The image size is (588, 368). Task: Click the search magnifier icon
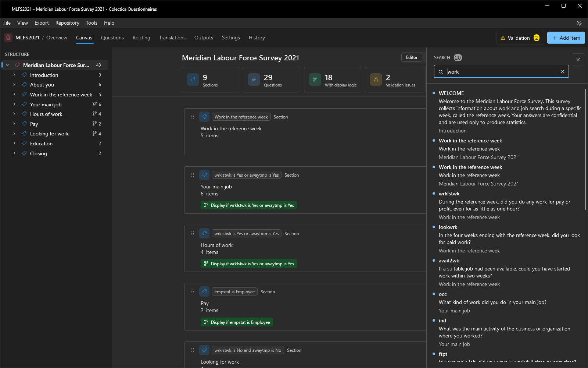(x=441, y=72)
